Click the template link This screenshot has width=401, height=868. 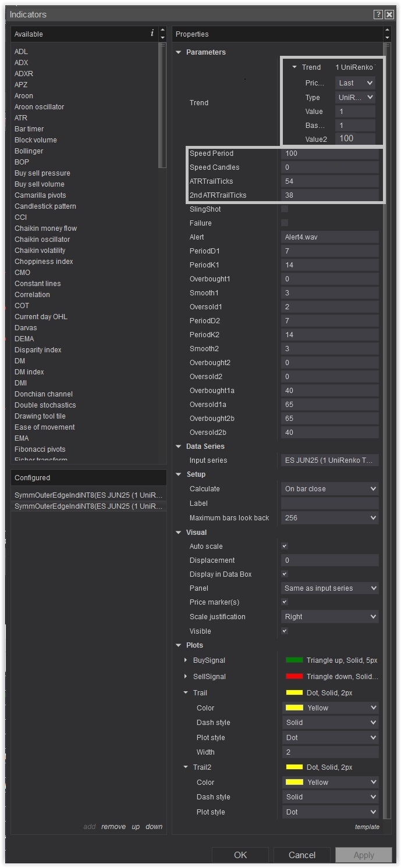click(367, 827)
